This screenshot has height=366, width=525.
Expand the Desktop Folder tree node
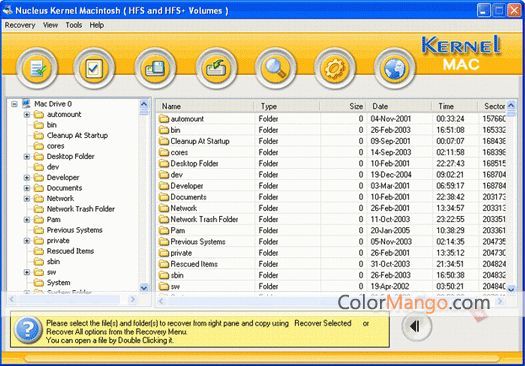(x=27, y=156)
